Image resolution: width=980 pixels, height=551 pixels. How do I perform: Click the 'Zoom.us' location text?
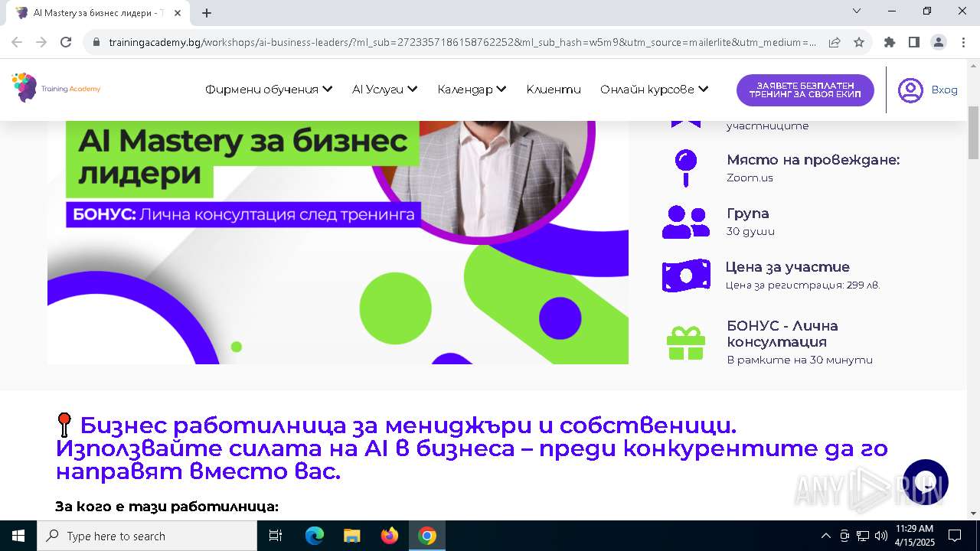point(750,178)
